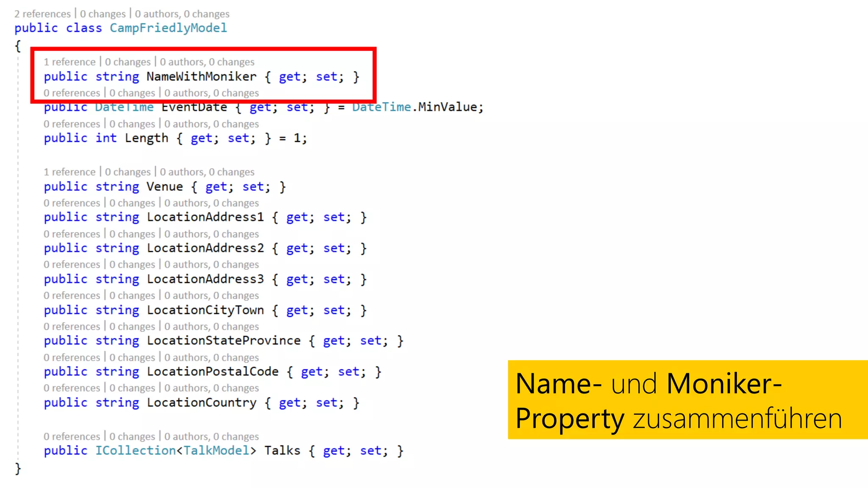Image resolution: width=868 pixels, height=488 pixels.
Task: Click the LocationAddress2 property name
Action: [206, 248]
